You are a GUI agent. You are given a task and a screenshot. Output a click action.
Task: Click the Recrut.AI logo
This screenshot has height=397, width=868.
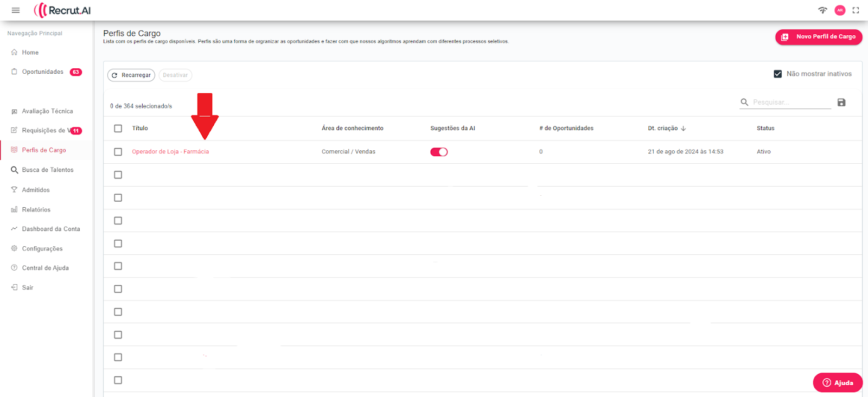[x=62, y=10]
